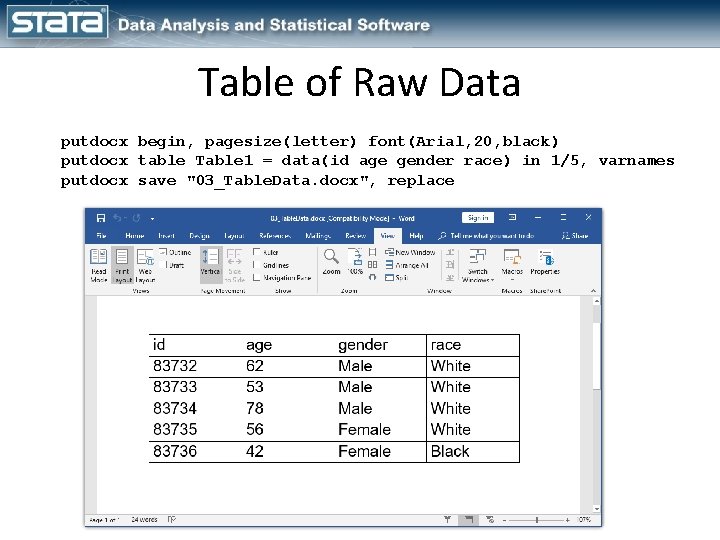
Task: Click the zoom out minus button
Action: [505, 520]
